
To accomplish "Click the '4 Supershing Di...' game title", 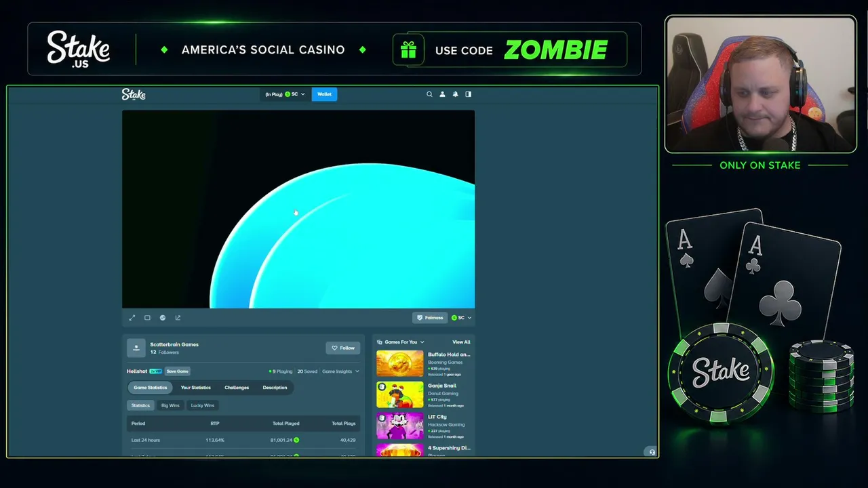I will [x=449, y=448].
